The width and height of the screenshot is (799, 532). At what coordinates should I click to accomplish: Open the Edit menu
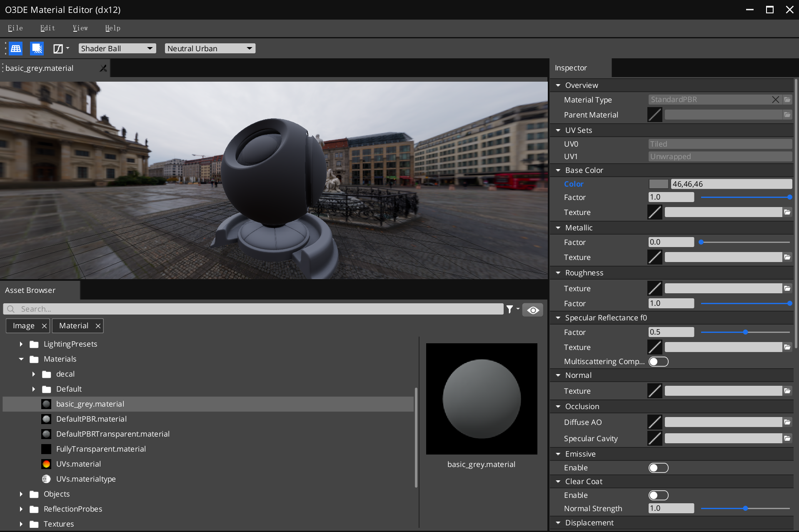click(x=47, y=28)
